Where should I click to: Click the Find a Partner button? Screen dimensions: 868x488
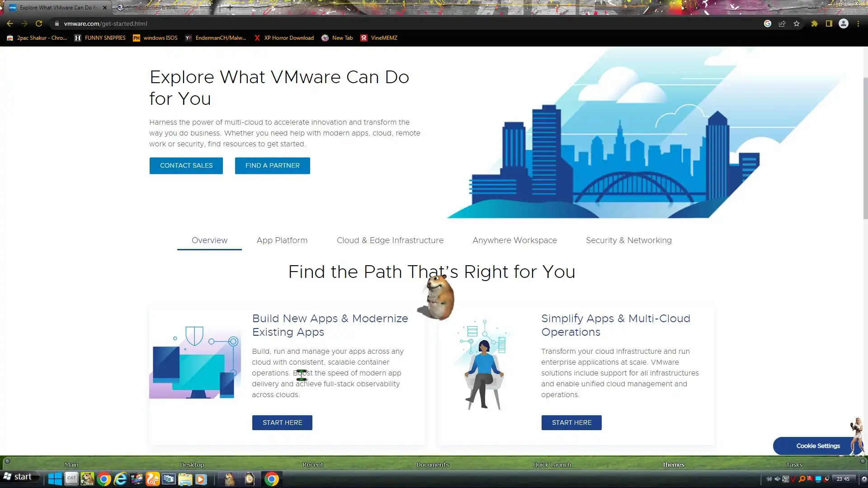(x=272, y=165)
